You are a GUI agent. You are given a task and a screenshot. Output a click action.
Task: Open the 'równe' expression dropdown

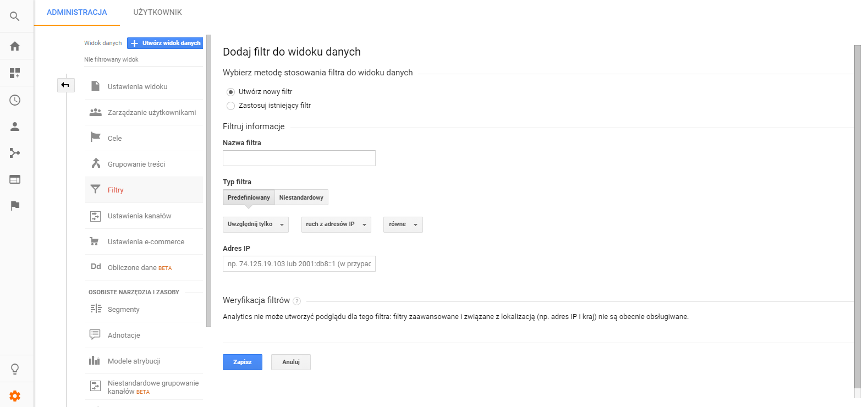403,224
